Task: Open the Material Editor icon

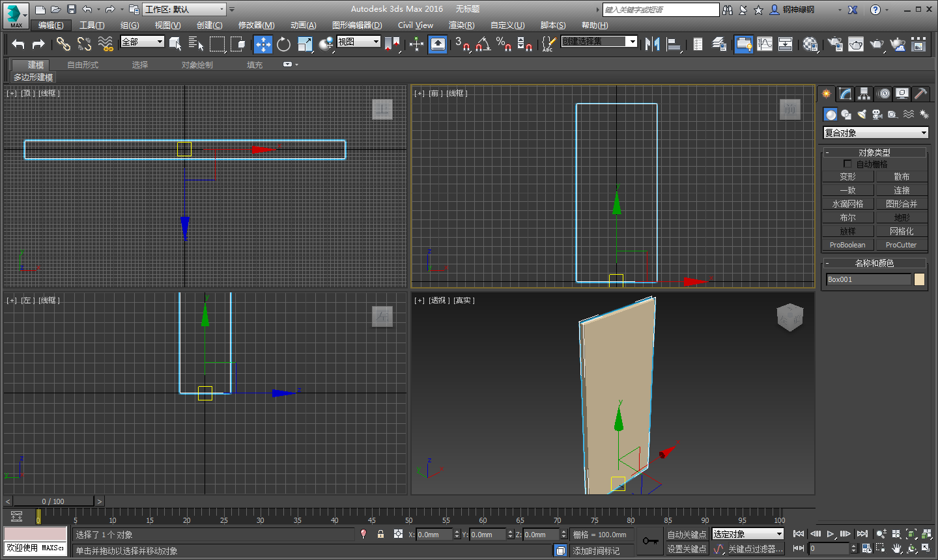Action: pos(810,44)
